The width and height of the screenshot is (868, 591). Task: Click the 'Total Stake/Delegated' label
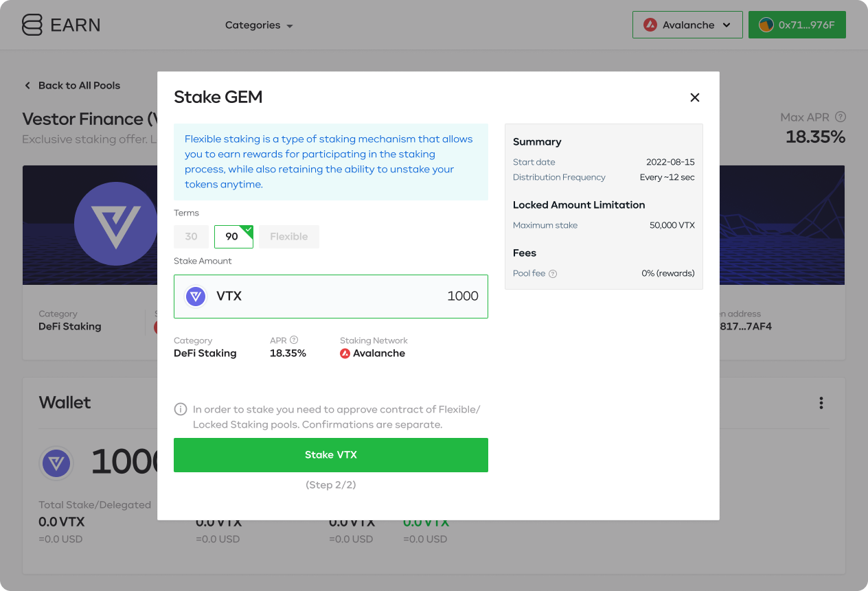pyautogui.click(x=95, y=505)
